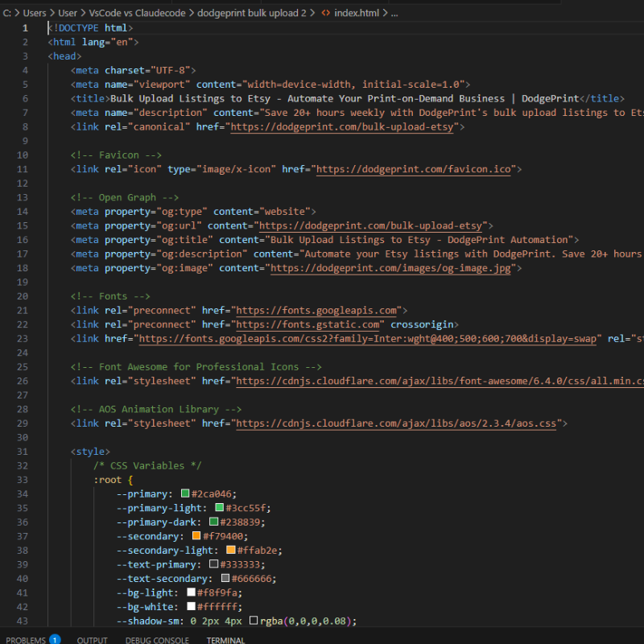The image size is (644, 644).
Task: Click the Problems count badge
Action: (x=55, y=640)
